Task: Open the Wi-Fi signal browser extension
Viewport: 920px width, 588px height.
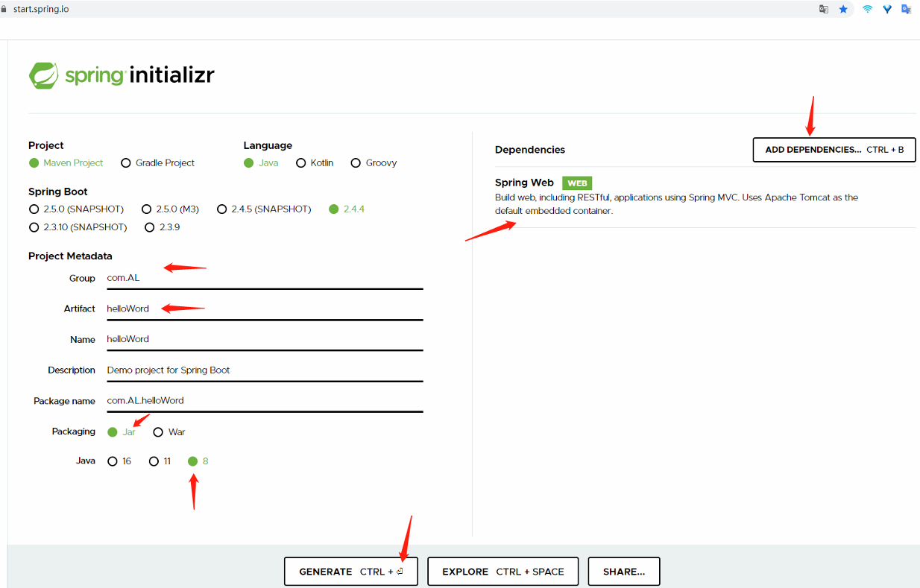Action: (867, 9)
